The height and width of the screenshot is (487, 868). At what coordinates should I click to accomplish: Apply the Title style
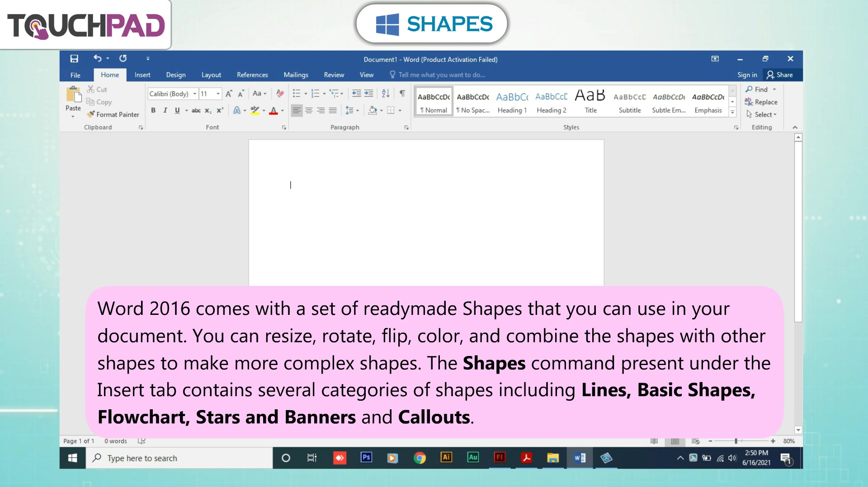pyautogui.click(x=590, y=102)
